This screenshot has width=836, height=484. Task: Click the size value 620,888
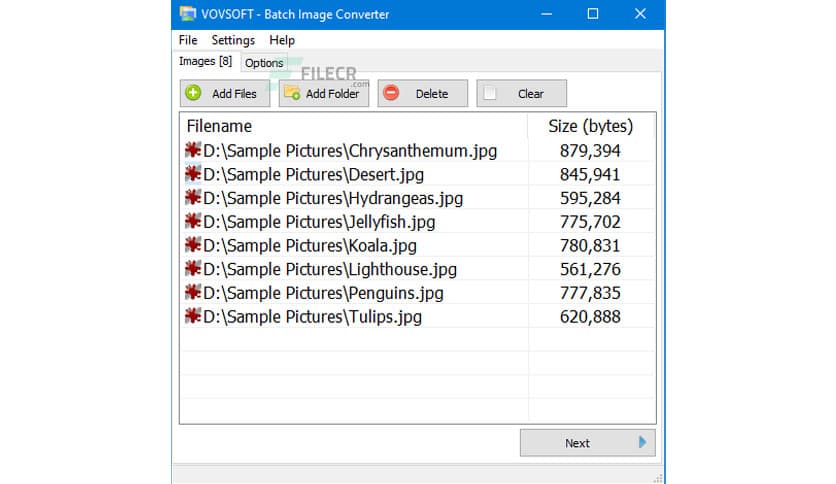tap(590, 317)
